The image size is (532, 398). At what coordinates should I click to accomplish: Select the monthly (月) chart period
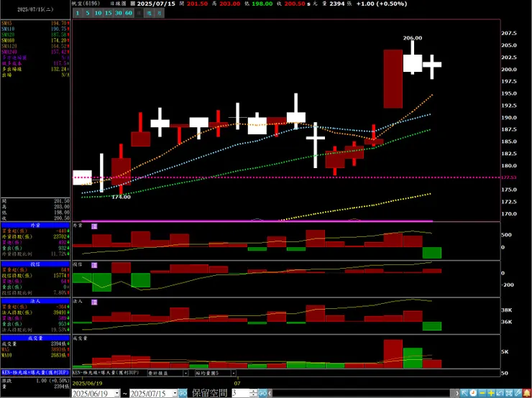click(x=160, y=13)
